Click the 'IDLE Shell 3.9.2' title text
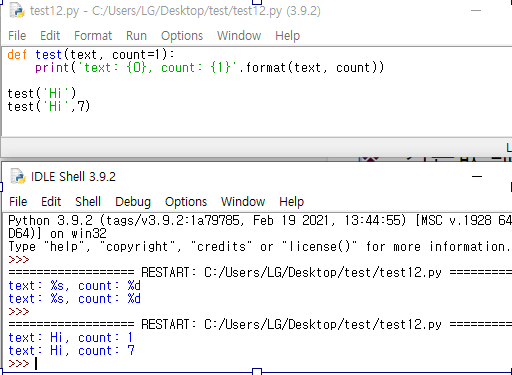512x375 pixels. [73, 177]
